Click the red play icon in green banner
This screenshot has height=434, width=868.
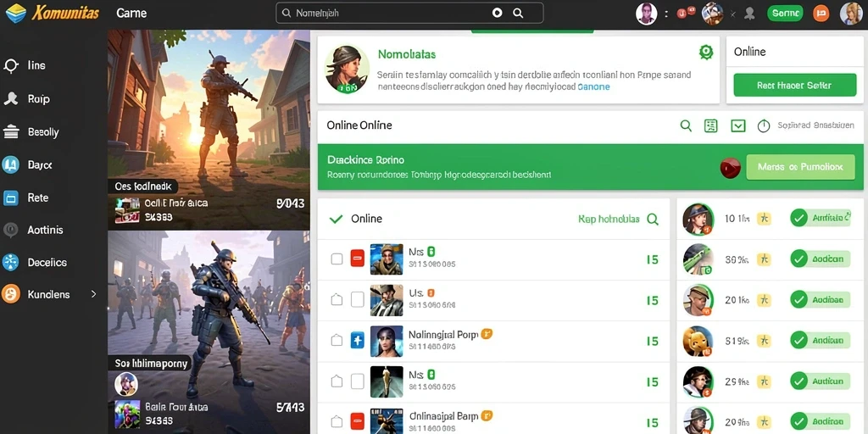[730, 167]
